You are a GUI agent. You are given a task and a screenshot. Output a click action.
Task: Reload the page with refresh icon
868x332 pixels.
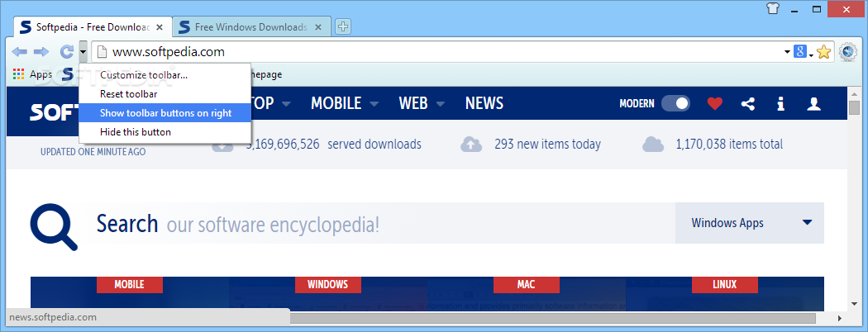[x=66, y=52]
